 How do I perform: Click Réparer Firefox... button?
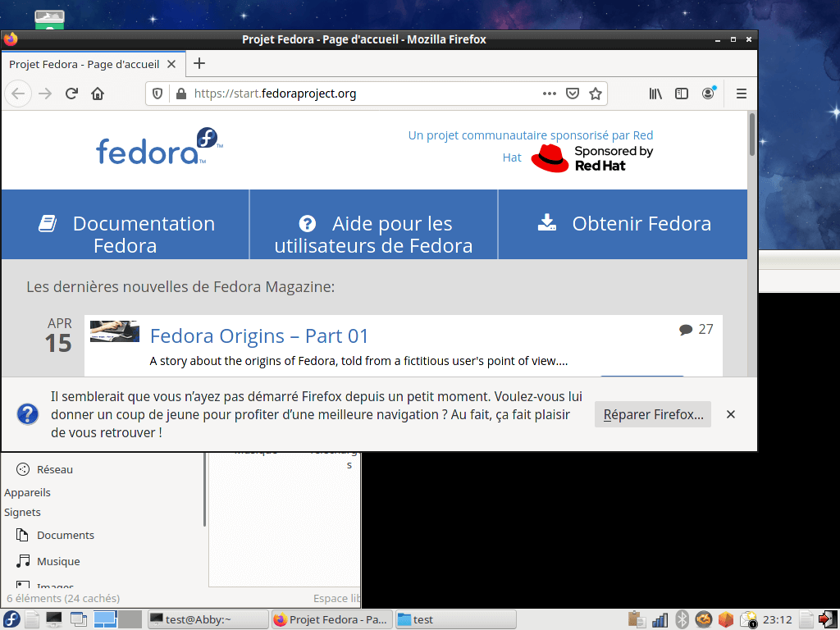[652, 414]
